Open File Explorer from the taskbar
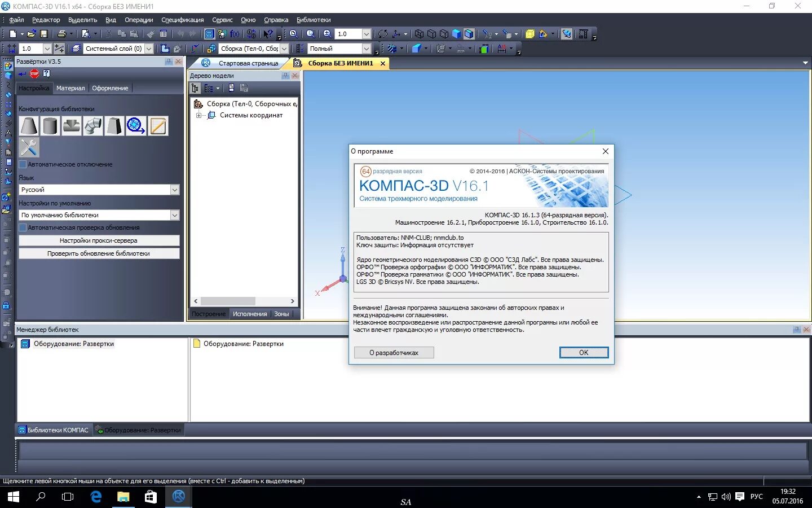The height and width of the screenshot is (508, 812). coord(123,497)
